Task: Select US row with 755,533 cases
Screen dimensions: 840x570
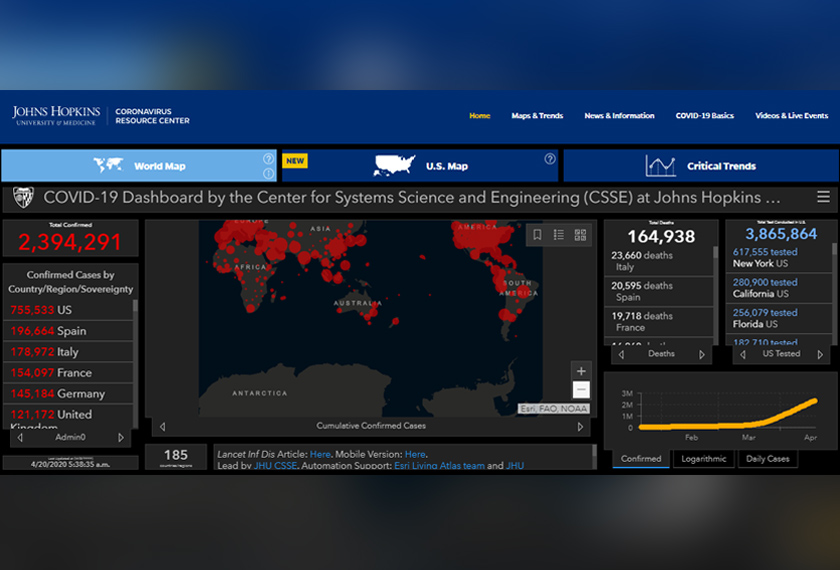Action: pyautogui.click(x=68, y=310)
